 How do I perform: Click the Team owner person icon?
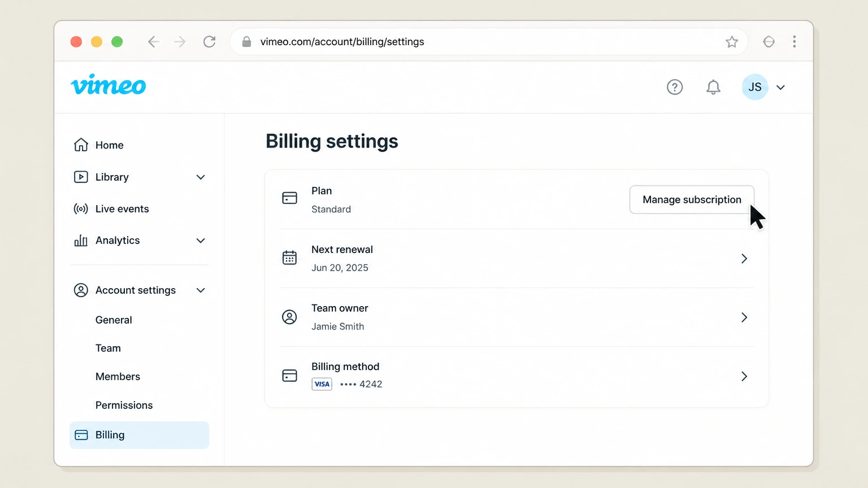pos(289,317)
